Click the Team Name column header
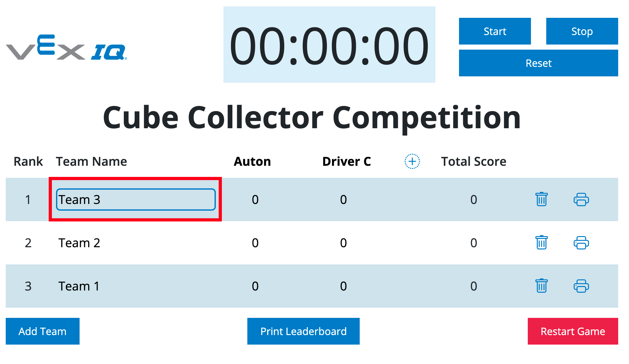Screen dimensions: 629x364 coord(92,161)
